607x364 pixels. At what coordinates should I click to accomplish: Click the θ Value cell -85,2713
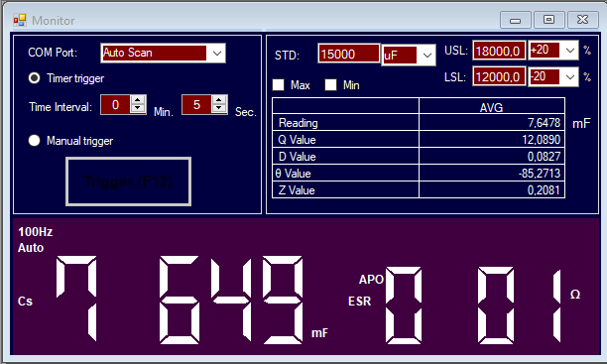tap(492, 174)
